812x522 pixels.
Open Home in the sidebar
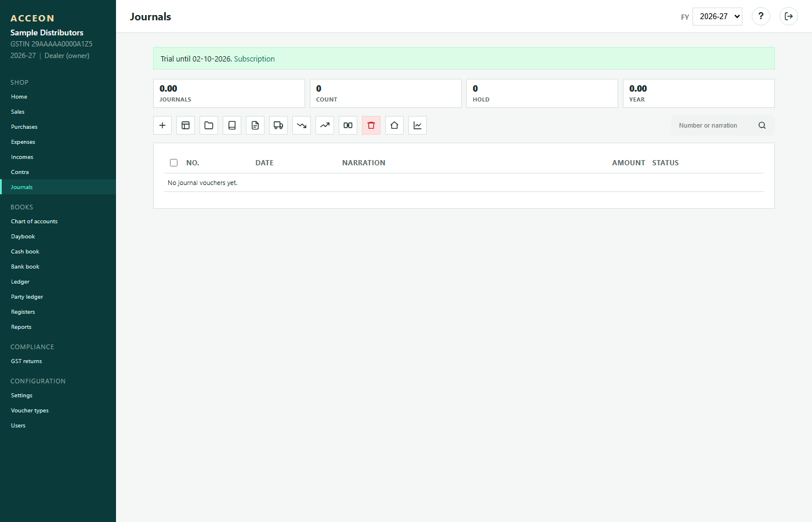(58, 97)
